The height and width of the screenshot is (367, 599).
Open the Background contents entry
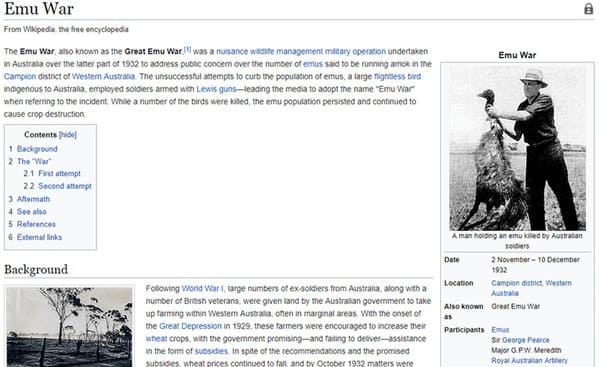(x=37, y=149)
